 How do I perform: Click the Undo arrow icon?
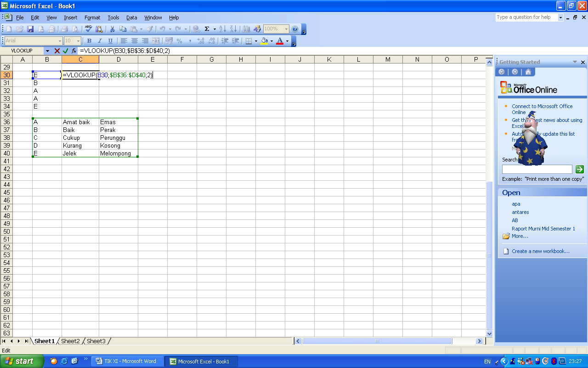tap(162, 29)
